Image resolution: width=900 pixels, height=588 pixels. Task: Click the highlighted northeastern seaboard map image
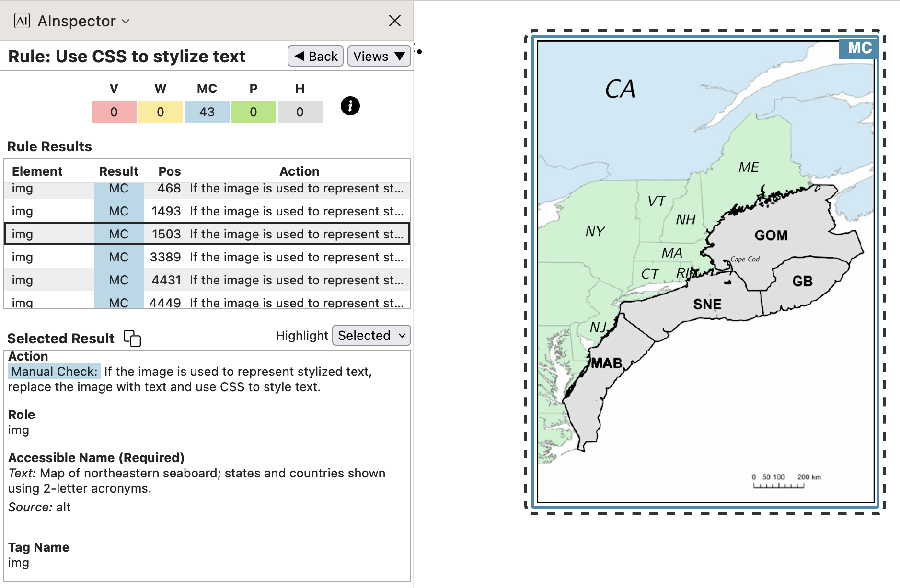[705, 287]
